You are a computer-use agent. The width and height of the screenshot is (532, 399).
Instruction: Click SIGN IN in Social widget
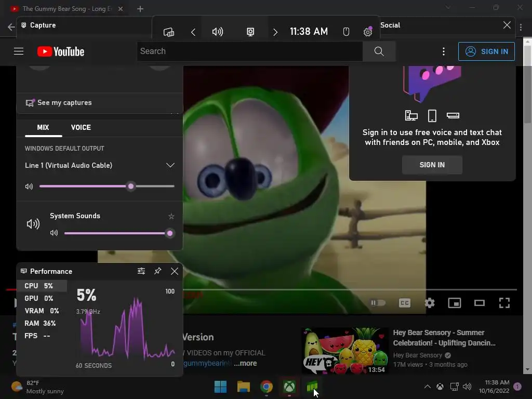tap(432, 165)
